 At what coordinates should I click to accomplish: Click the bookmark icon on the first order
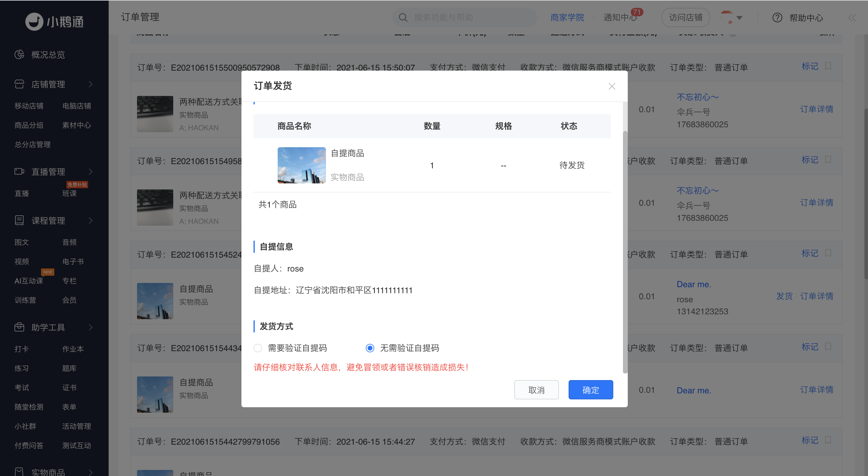828,66
